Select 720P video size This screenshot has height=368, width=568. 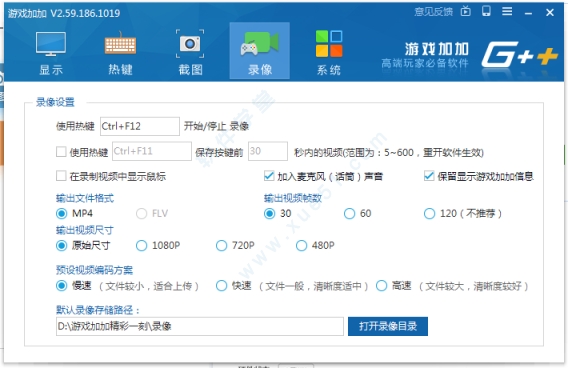[x=221, y=246]
